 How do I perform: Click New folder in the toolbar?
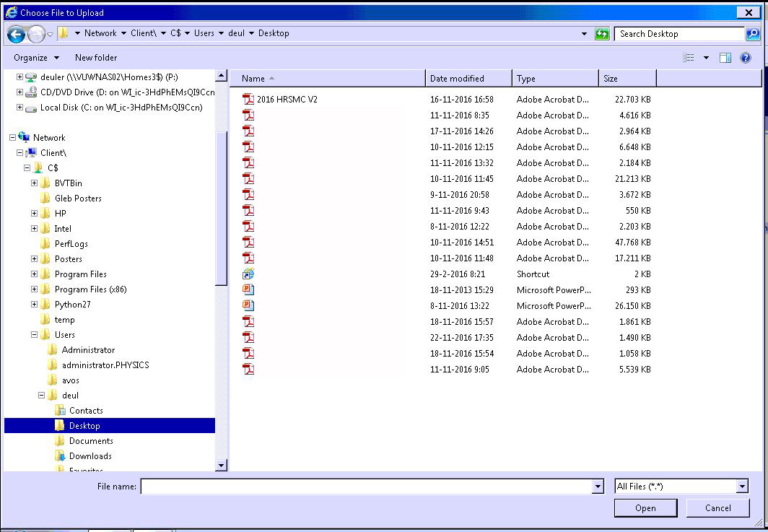[x=95, y=58]
